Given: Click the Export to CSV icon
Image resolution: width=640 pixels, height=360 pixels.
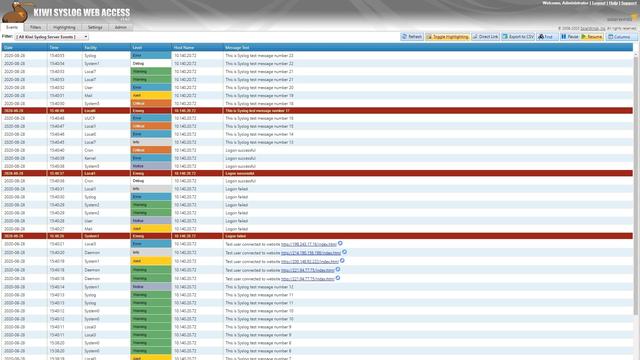Looking at the screenshot, I should click(x=505, y=37).
